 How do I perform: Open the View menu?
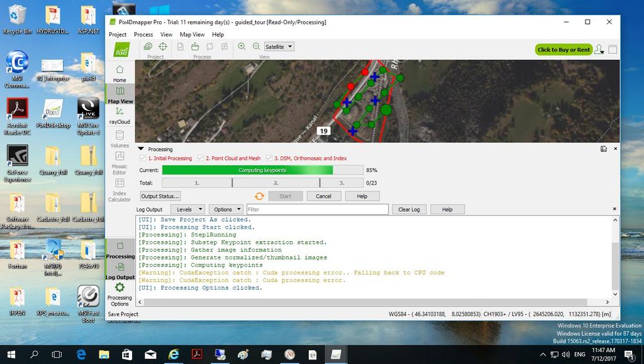[x=166, y=35]
